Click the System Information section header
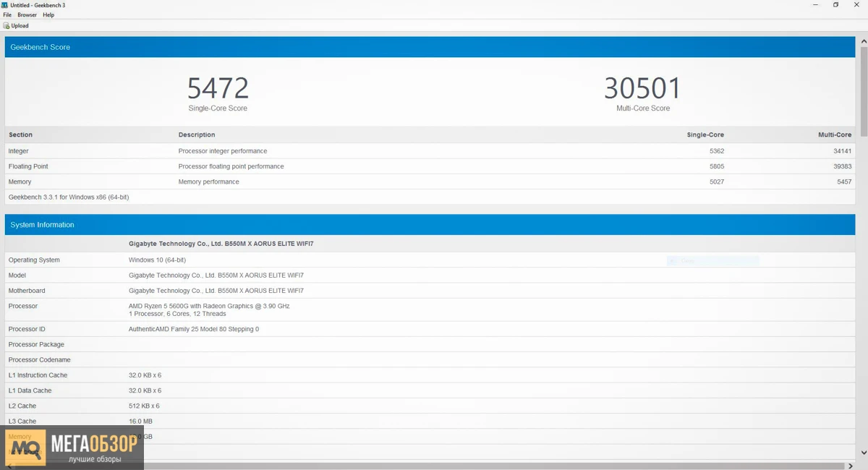The height and width of the screenshot is (470, 868). [430, 225]
